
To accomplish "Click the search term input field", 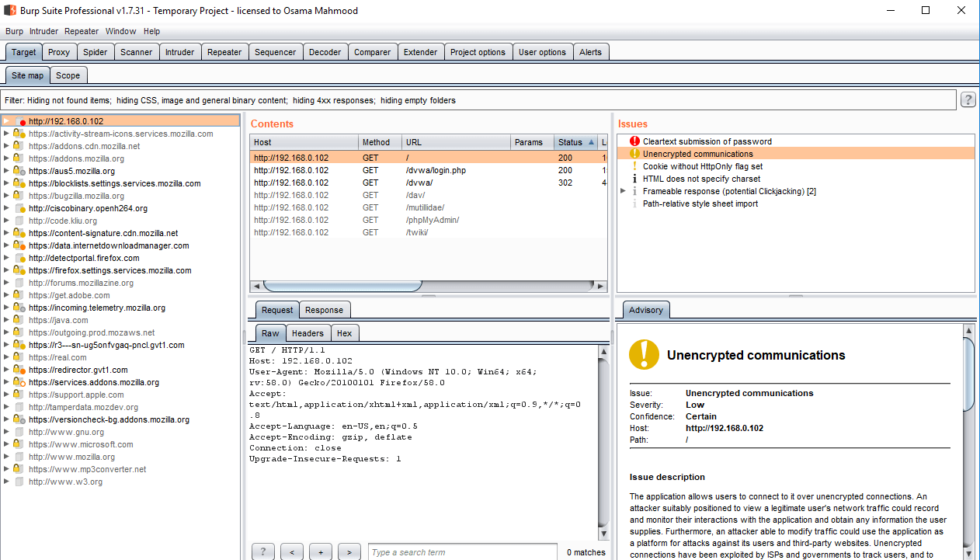I will coord(462,552).
